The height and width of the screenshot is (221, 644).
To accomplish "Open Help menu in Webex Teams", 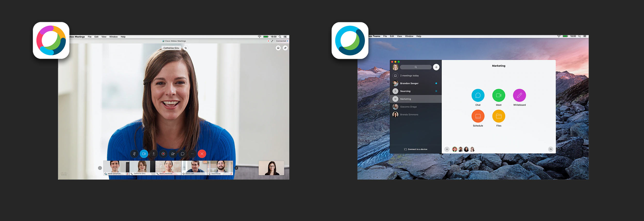I will [419, 36].
